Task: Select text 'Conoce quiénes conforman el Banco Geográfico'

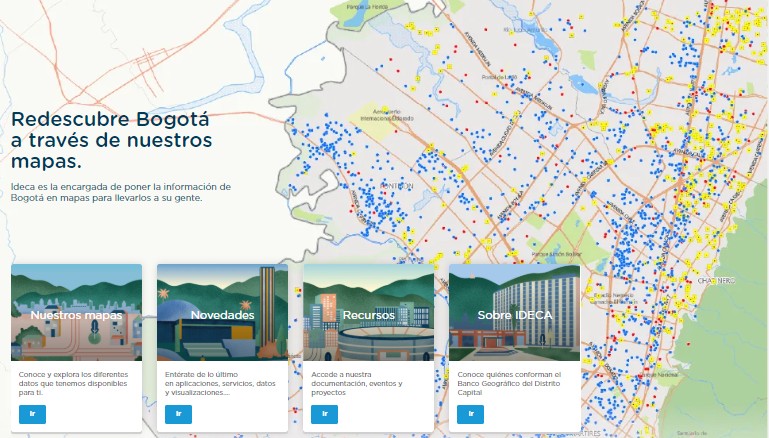Action: (x=509, y=384)
